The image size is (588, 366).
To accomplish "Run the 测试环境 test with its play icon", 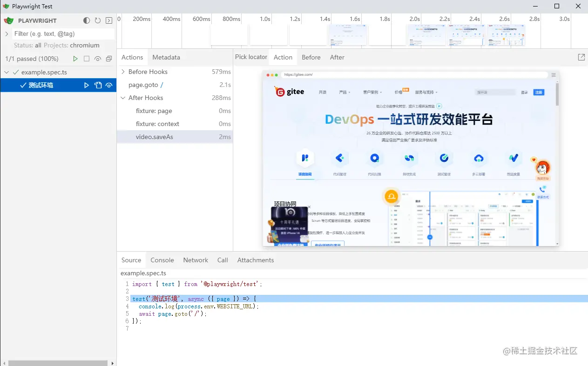I will [x=87, y=85].
